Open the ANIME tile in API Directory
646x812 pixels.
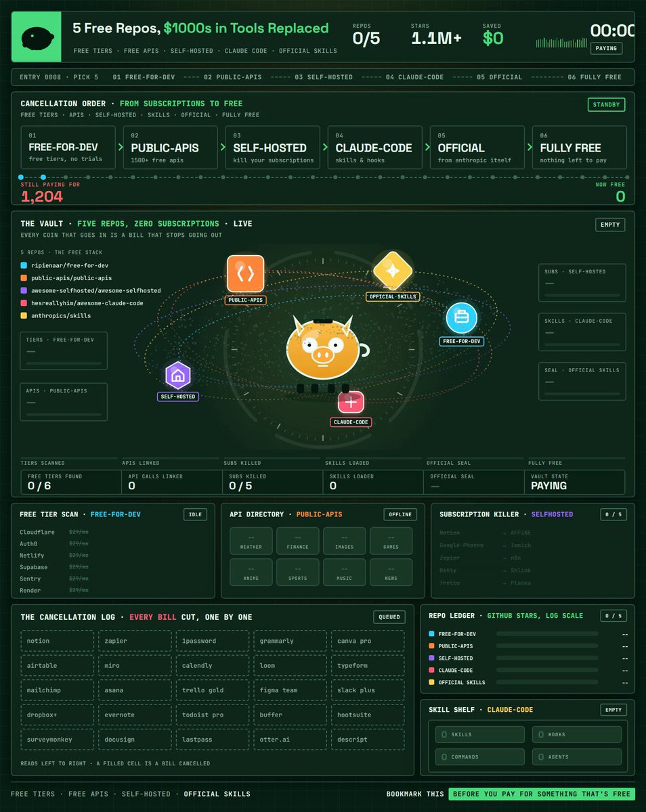click(251, 572)
